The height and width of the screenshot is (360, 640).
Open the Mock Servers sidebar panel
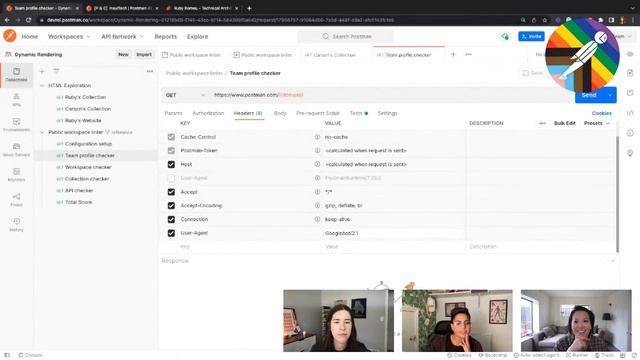click(x=16, y=149)
